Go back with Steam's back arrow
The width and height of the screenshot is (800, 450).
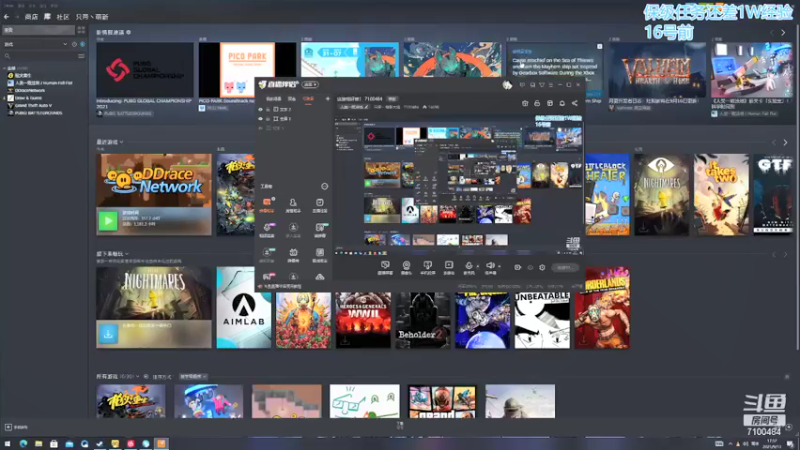coord(7,17)
